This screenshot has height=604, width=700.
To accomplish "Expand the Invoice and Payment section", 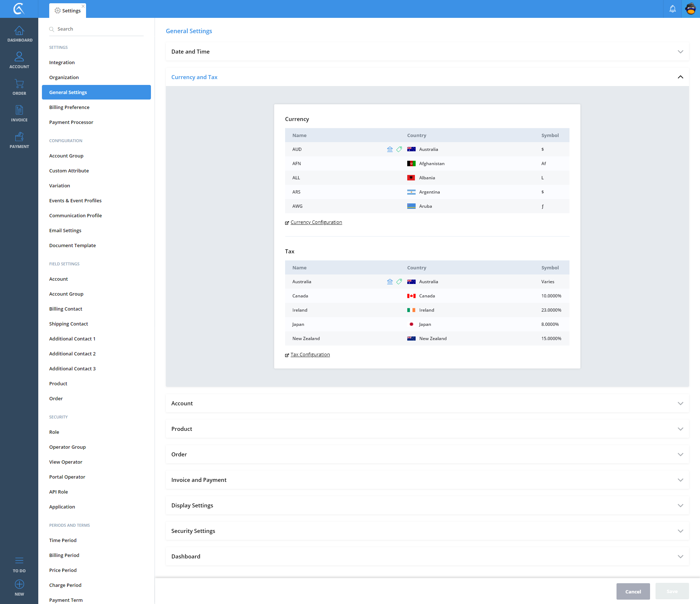I will click(x=680, y=480).
